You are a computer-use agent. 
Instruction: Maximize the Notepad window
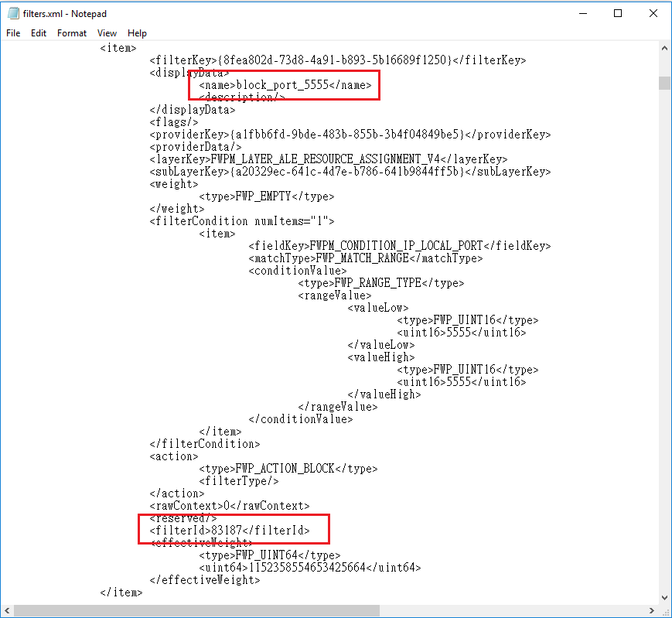[618, 13]
